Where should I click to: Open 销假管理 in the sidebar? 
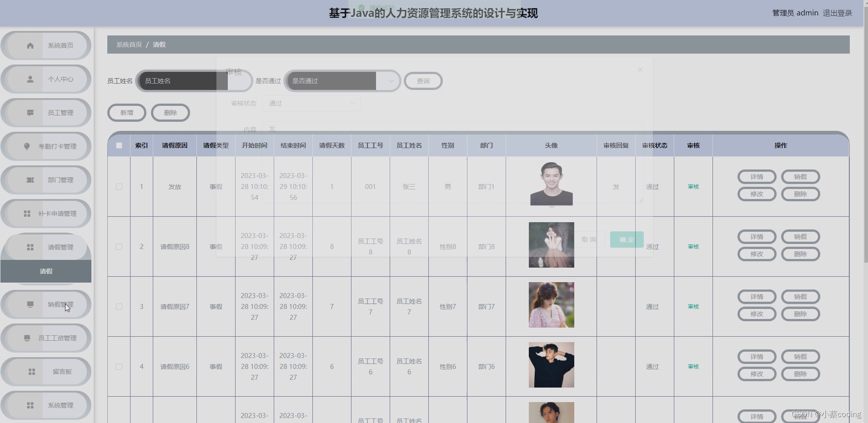click(x=46, y=304)
